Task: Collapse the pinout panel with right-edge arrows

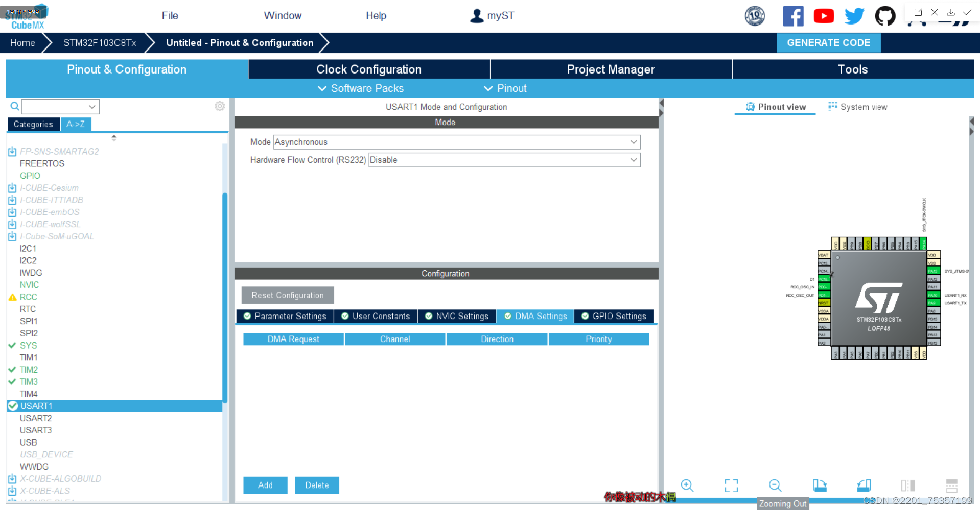Action: [971, 126]
